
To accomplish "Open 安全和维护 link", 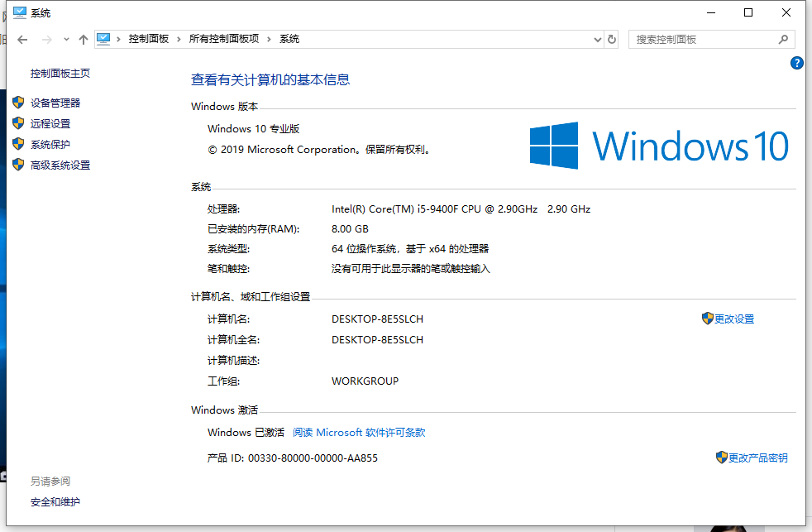I will coord(55,502).
